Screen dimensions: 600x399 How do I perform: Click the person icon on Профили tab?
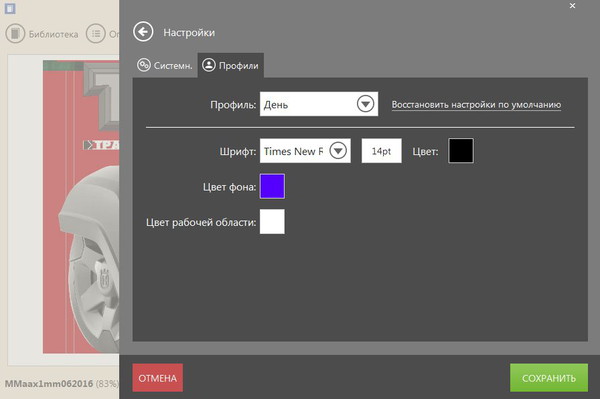click(x=209, y=65)
